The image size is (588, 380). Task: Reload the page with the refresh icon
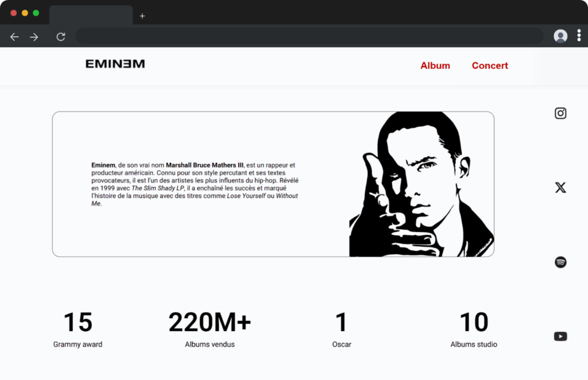pos(60,37)
